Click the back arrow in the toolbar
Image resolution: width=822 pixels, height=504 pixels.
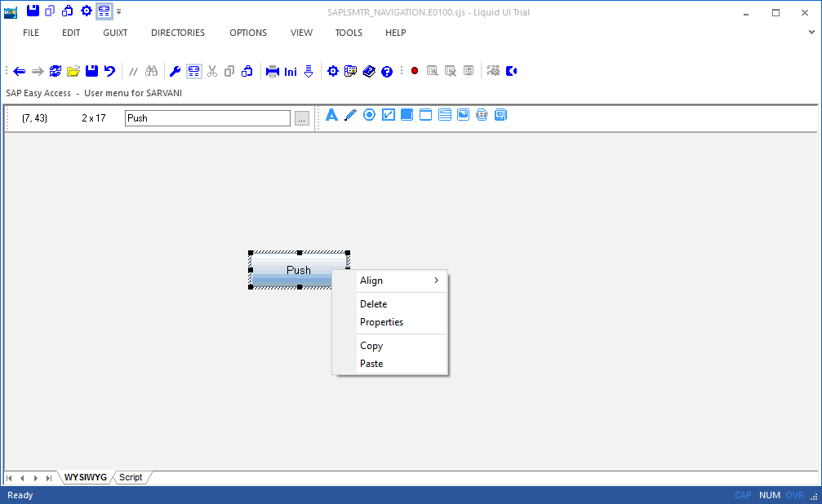coord(20,72)
